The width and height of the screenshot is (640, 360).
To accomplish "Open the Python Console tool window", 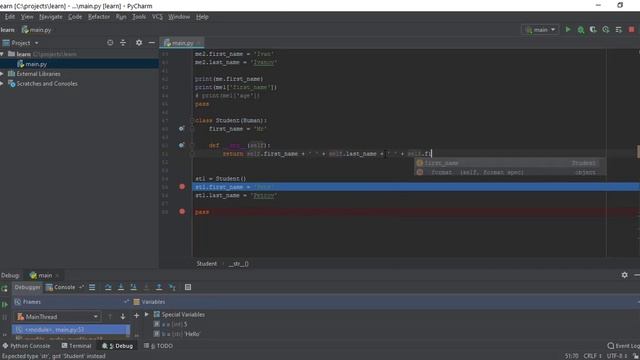I will 26,346.
